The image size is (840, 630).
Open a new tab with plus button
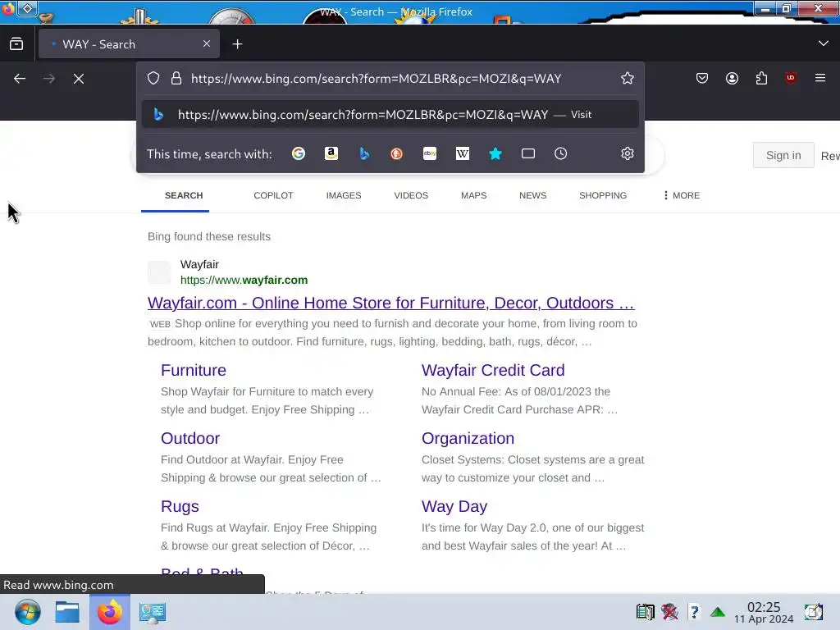click(x=237, y=44)
